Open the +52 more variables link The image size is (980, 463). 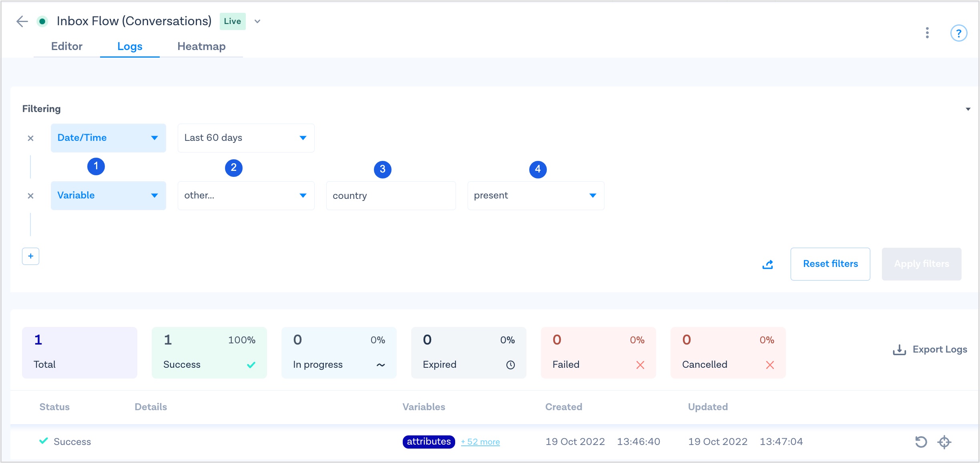click(480, 442)
